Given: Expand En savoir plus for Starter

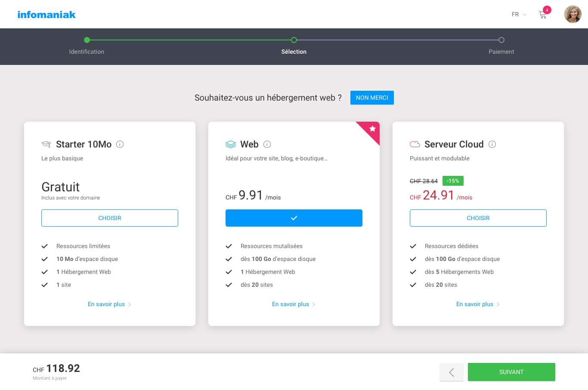Looking at the screenshot, I should click(109, 304).
